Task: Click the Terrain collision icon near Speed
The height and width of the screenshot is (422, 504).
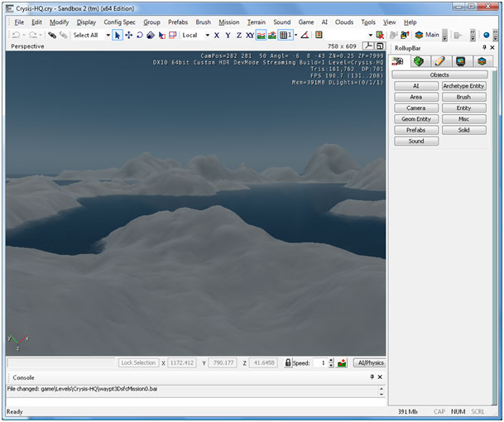Action: click(342, 363)
